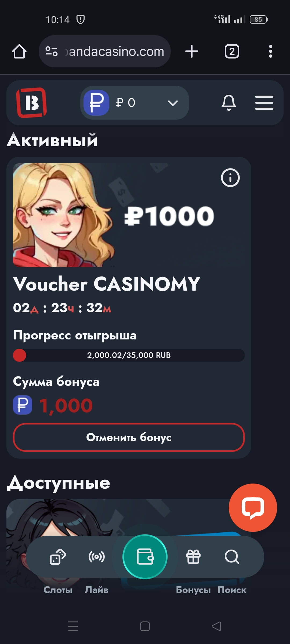Screen dimensions: 290x644
Task: Open the notifications bell
Action: click(x=229, y=103)
